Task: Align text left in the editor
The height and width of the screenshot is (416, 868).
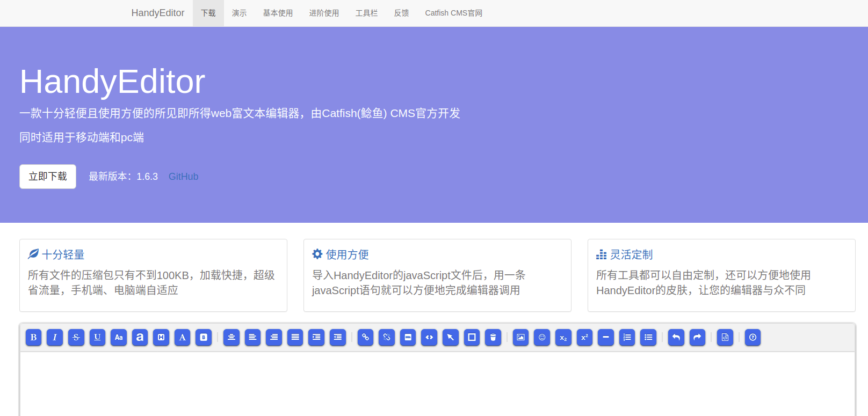Action: point(252,337)
